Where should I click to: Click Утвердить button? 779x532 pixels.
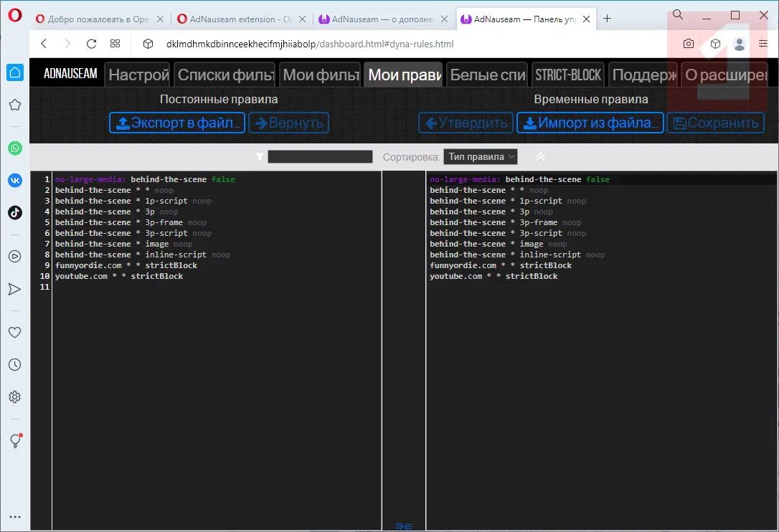[x=466, y=123]
